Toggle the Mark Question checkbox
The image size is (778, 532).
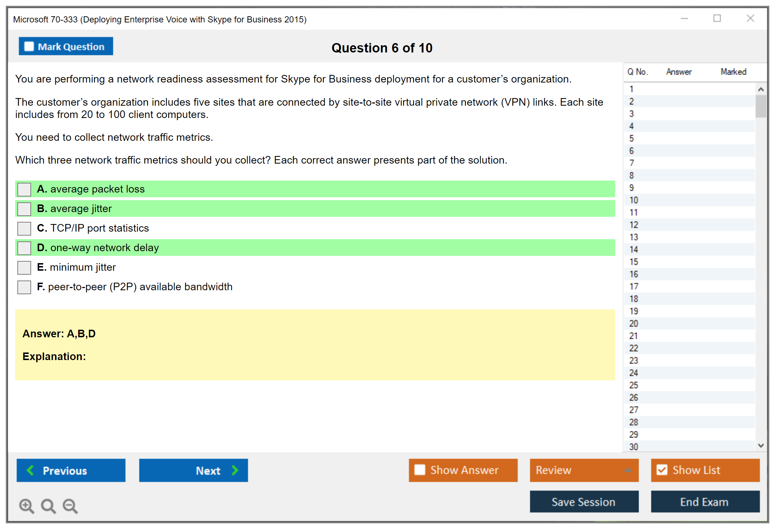coord(29,46)
